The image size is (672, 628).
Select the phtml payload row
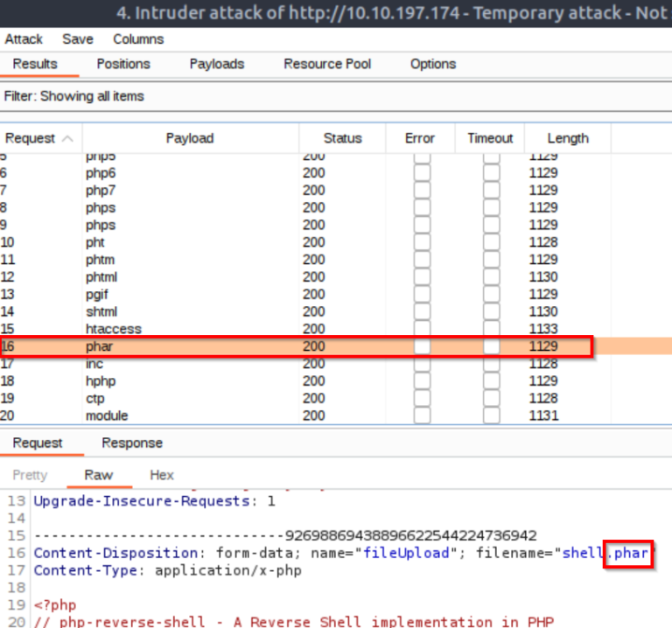click(x=336, y=277)
